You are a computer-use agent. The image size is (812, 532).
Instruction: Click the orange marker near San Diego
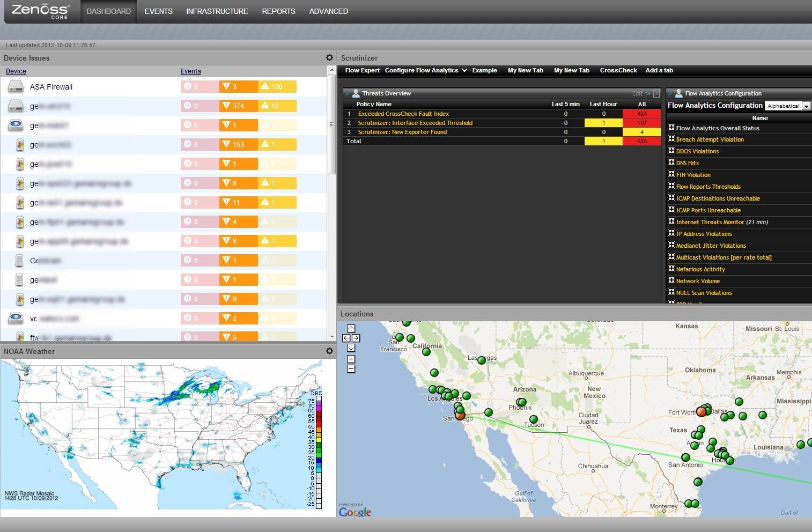pos(460,415)
